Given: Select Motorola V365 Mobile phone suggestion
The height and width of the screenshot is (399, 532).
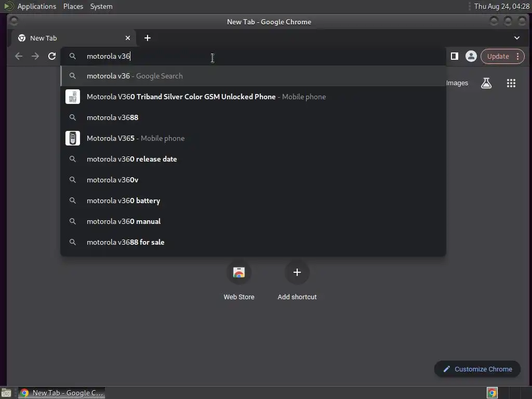Looking at the screenshot, I should (x=253, y=138).
